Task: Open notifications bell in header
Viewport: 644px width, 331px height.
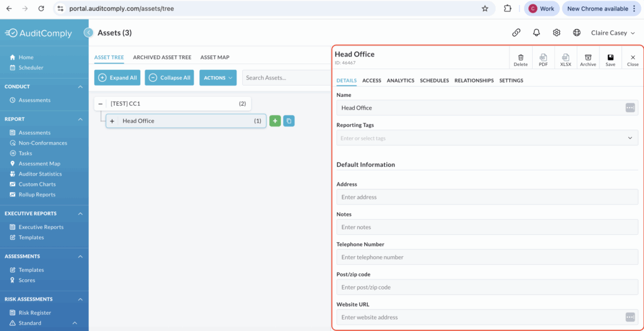Action: [x=536, y=33]
